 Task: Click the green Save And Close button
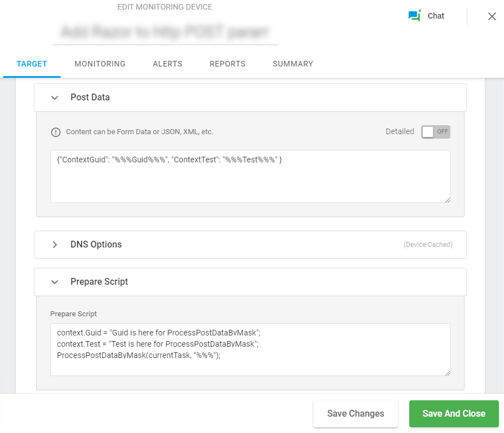pos(454,413)
